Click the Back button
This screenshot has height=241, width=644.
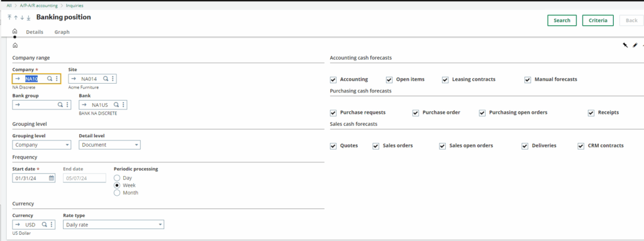coord(631,21)
